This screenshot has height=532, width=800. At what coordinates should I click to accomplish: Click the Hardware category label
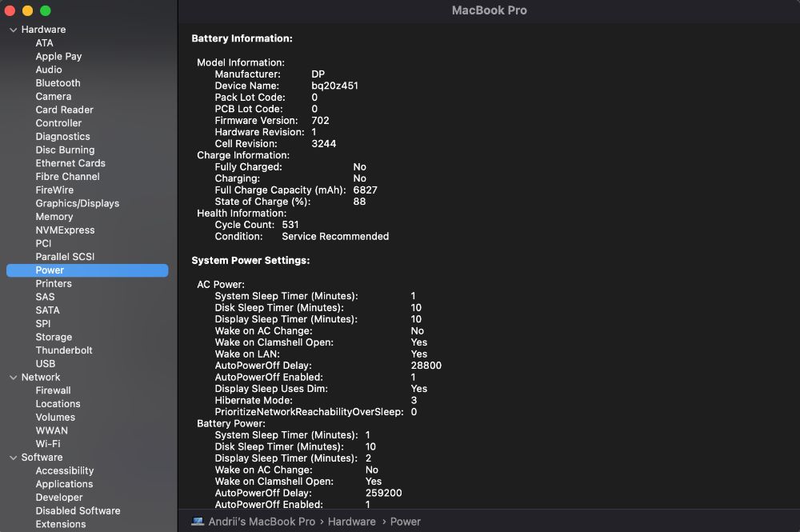click(x=43, y=30)
